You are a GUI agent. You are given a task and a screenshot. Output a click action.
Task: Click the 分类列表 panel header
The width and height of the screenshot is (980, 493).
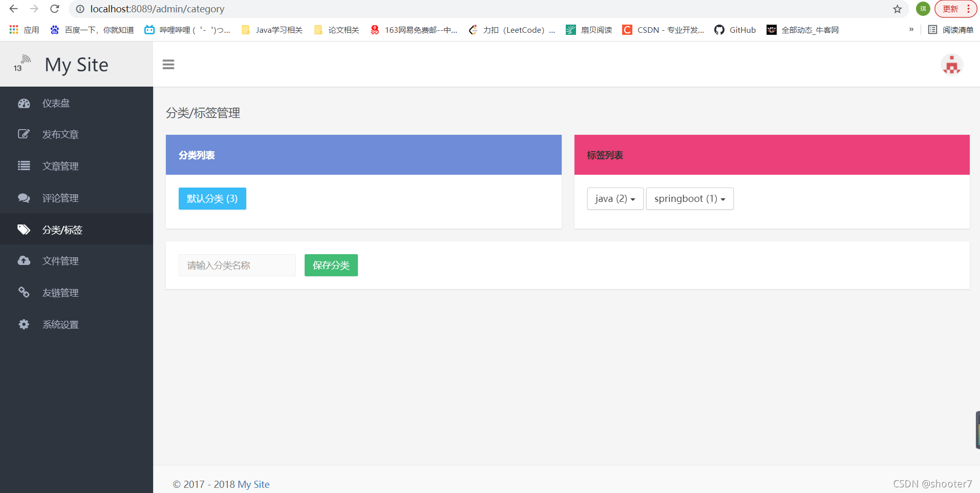[x=364, y=155]
